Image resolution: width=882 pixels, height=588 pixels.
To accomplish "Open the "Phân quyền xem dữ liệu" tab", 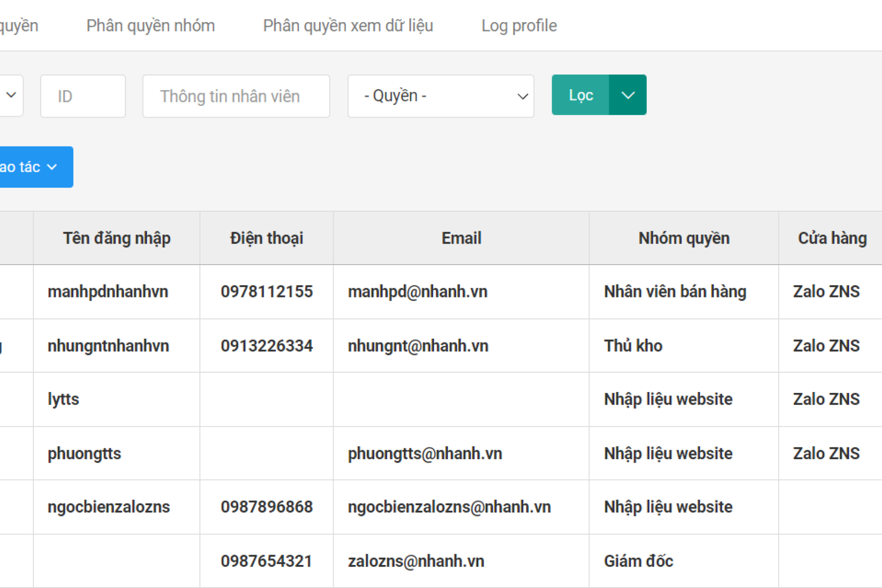I will click(347, 25).
